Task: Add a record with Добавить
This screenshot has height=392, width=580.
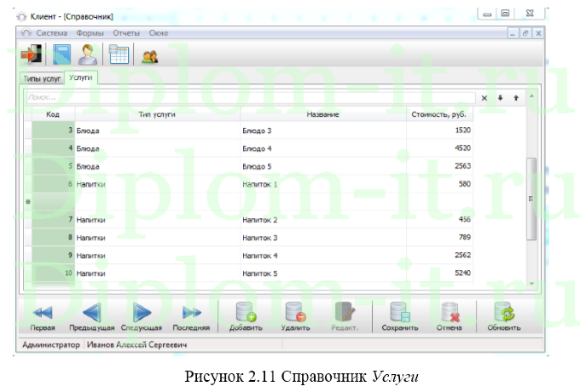Action: click(246, 317)
